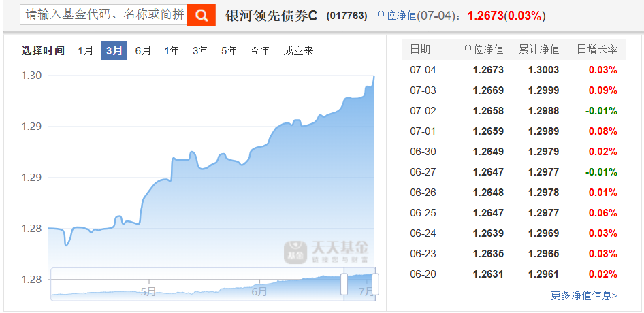Image resolution: width=644 pixels, height=313 pixels.
Task: Click growth rate 0.09%
Action: 603,90
